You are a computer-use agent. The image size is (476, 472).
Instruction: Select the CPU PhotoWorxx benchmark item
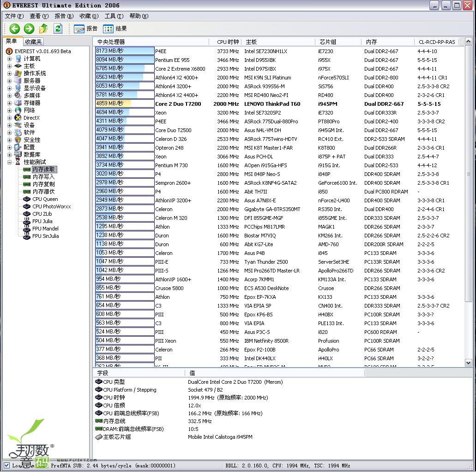tap(52, 206)
